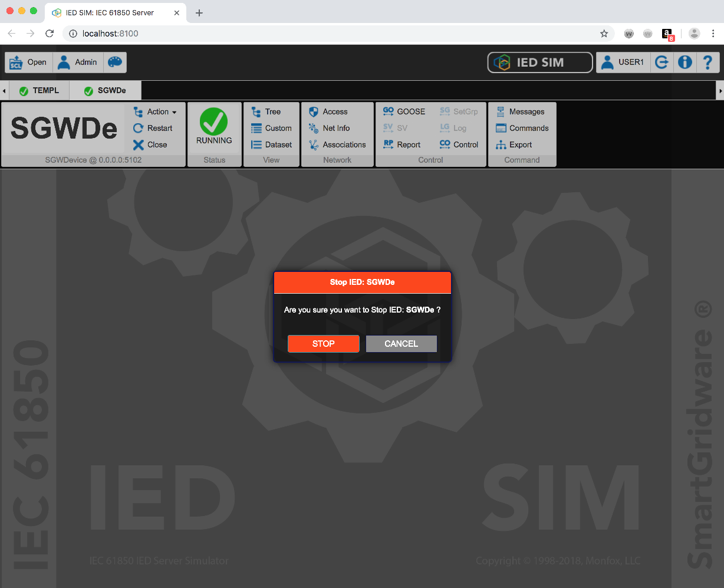Click the SGWDe device name tile
Viewport: 724px width, 588px height.
64,128
